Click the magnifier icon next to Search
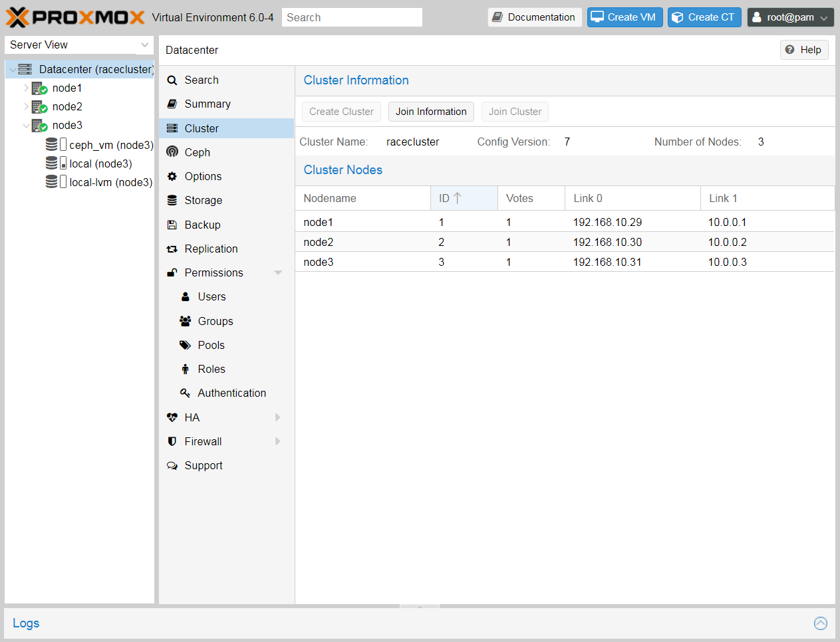 pyautogui.click(x=172, y=80)
